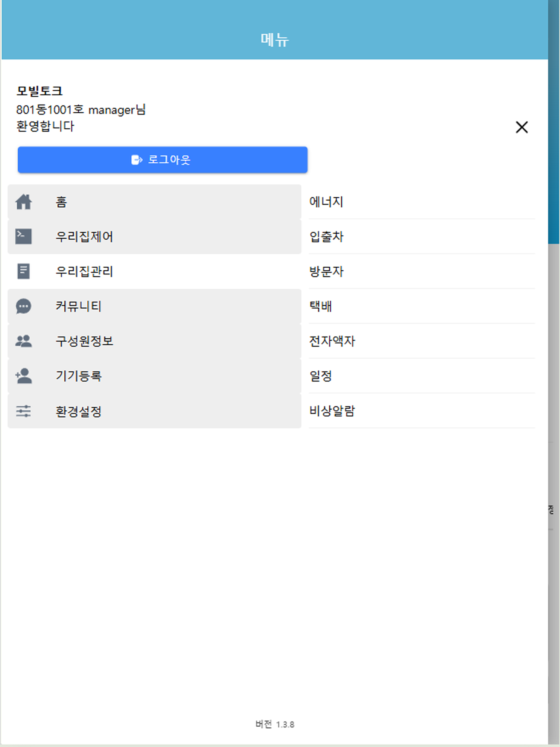
Task: Open 환경설정 settings entry
Action: (x=154, y=411)
